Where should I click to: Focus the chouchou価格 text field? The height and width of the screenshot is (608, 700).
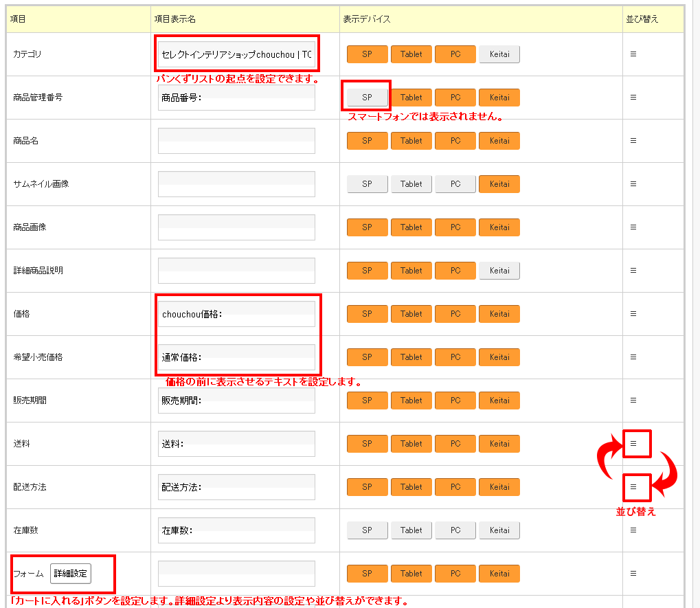236,314
